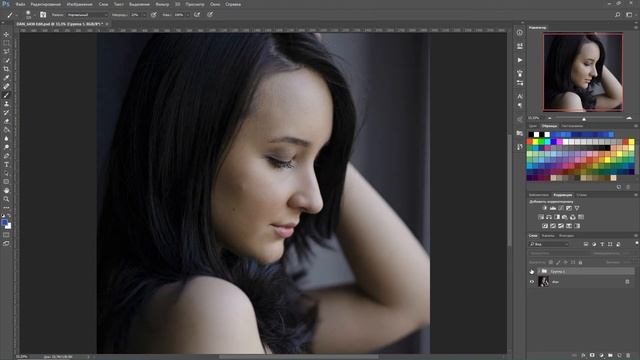Select the Paint Bucket tool
This screenshot has height=360, width=640.
pos(6,130)
